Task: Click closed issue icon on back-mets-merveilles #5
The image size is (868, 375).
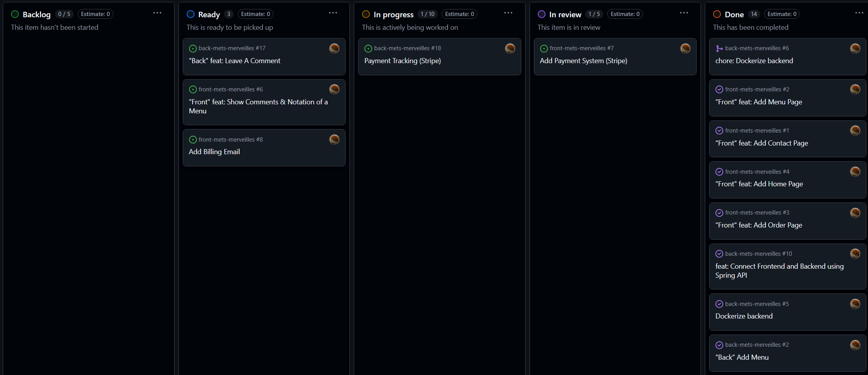Action: click(719, 304)
